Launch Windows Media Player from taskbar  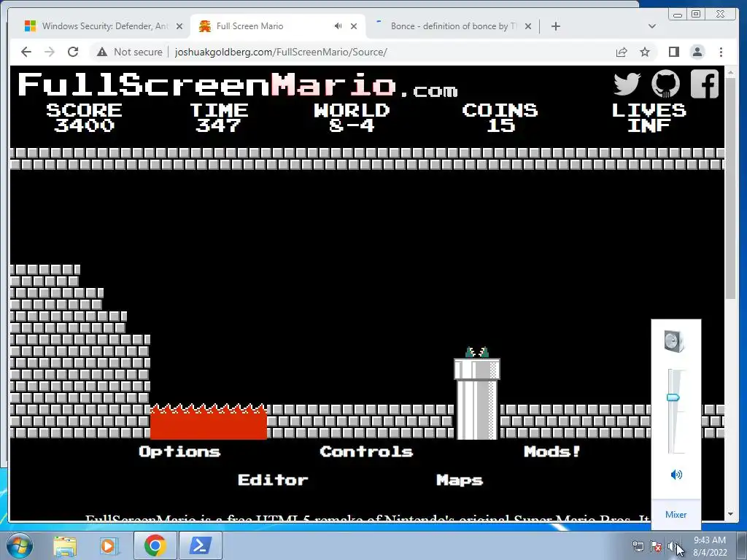(x=108, y=546)
